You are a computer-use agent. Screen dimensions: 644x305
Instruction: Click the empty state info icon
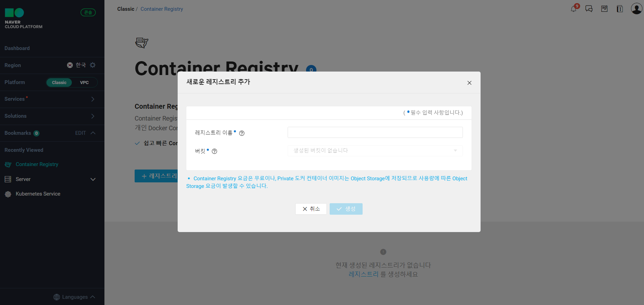pos(383,252)
